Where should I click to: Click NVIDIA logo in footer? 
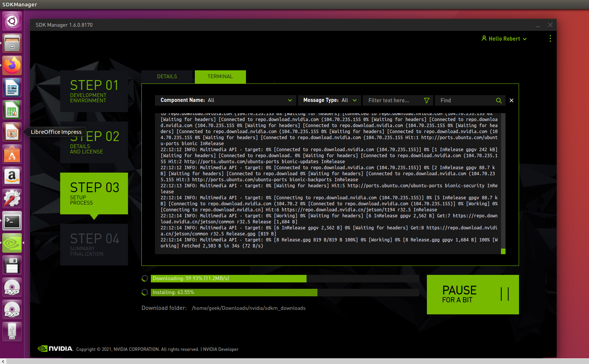pos(55,349)
